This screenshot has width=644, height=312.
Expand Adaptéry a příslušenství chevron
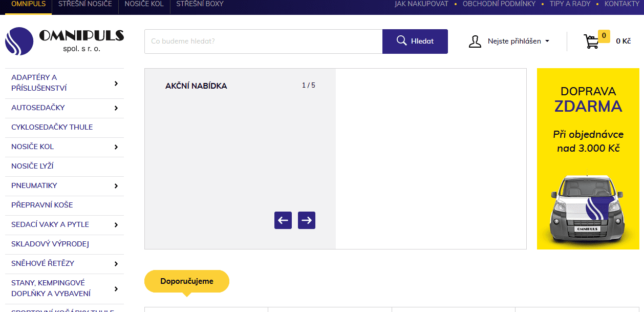click(x=116, y=83)
